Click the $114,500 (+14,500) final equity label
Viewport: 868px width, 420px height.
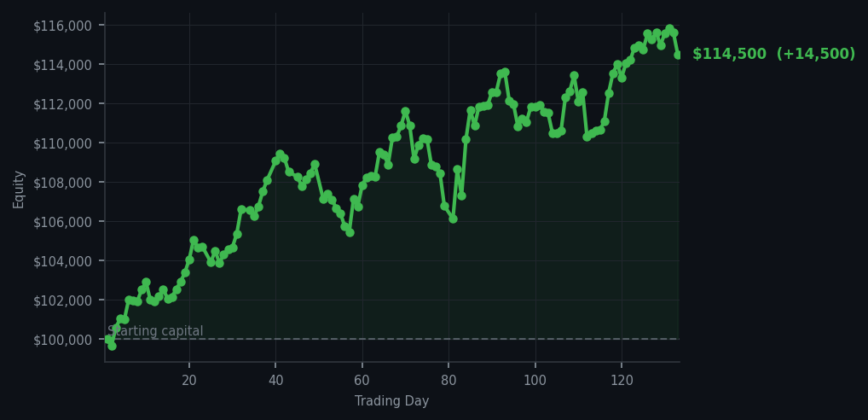(773, 54)
